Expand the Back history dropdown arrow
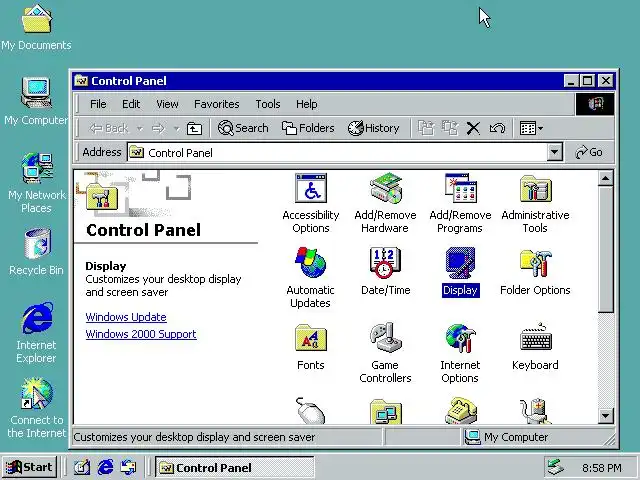Image resolution: width=640 pixels, height=480 pixels. coord(140,129)
